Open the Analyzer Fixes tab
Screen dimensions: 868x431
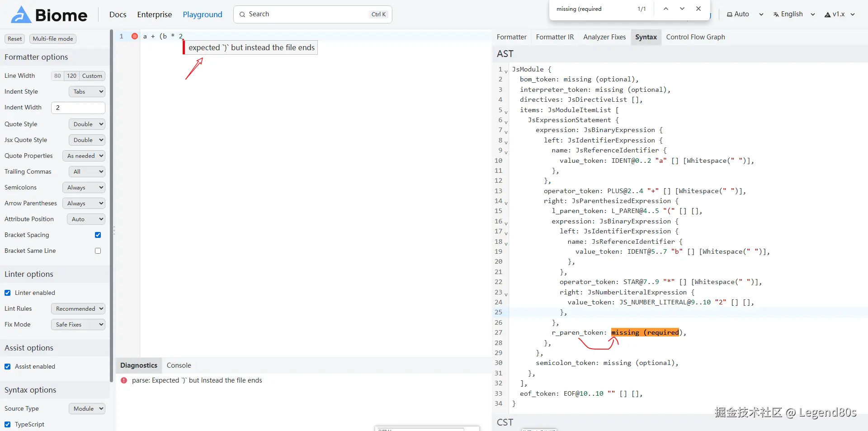[604, 37]
